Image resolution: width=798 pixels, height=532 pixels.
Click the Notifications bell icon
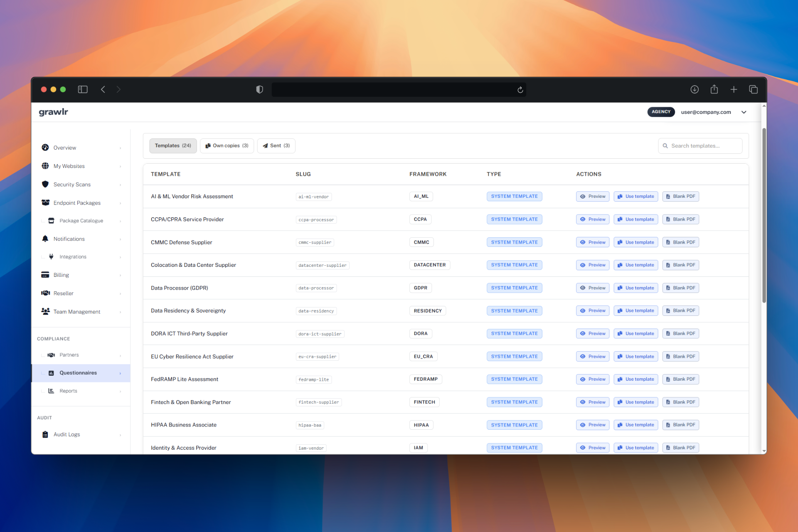pyautogui.click(x=45, y=239)
